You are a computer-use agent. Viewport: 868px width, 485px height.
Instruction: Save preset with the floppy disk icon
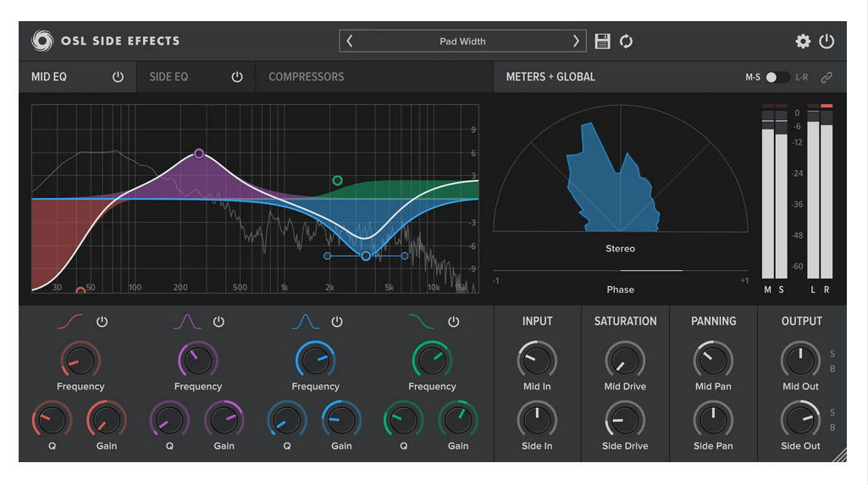click(x=602, y=41)
